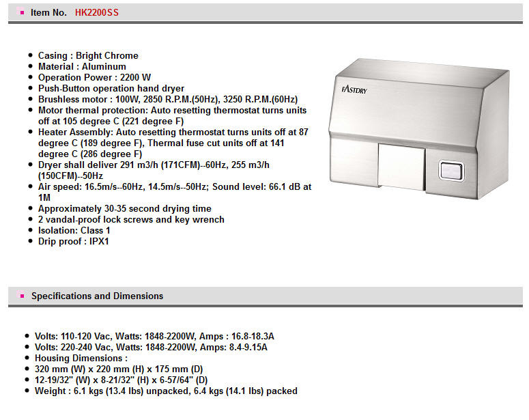Click the Brushless motor specification line
This screenshot has width=529, height=420.
168,99
